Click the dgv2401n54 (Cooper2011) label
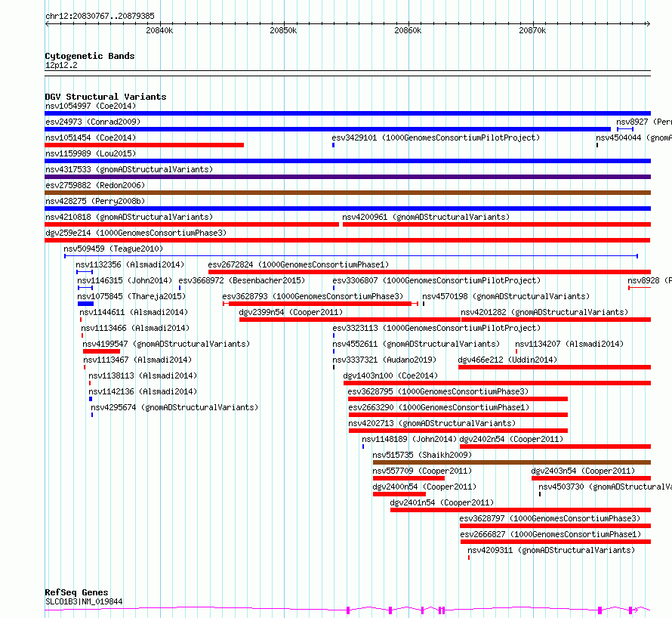 (442, 502)
